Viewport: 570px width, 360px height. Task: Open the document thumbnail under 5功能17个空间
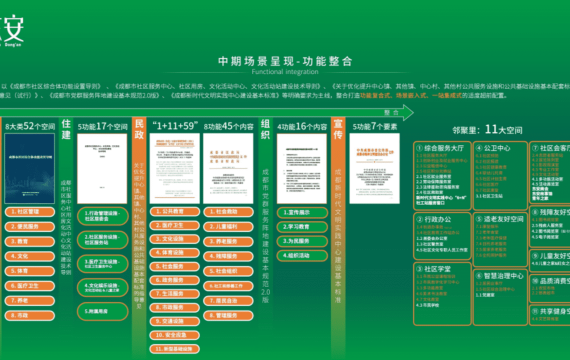click(x=102, y=168)
